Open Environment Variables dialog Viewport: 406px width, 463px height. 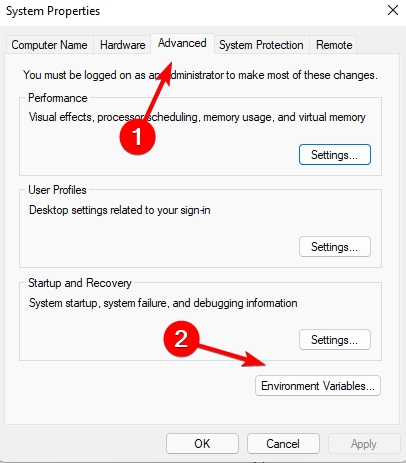click(x=318, y=386)
